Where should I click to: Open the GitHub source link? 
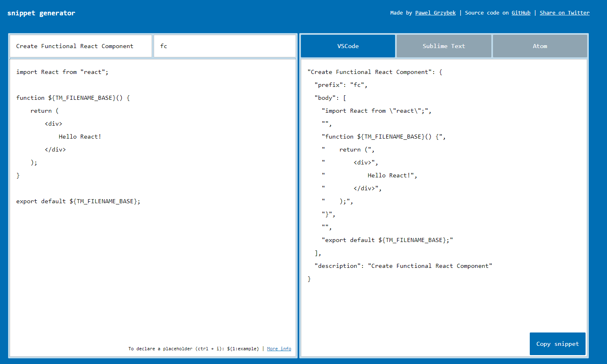pos(521,13)
